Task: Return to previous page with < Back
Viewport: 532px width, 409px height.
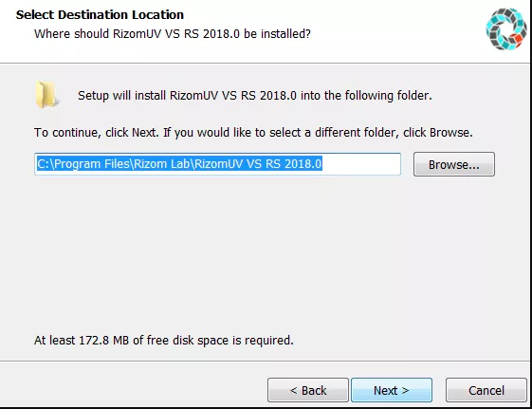Action: 308,390
